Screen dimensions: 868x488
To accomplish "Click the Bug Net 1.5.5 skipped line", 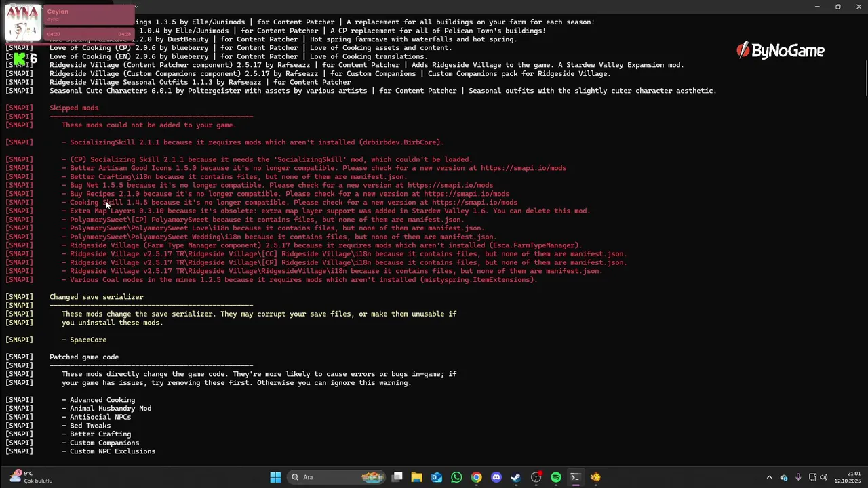I will pos(277,185).
